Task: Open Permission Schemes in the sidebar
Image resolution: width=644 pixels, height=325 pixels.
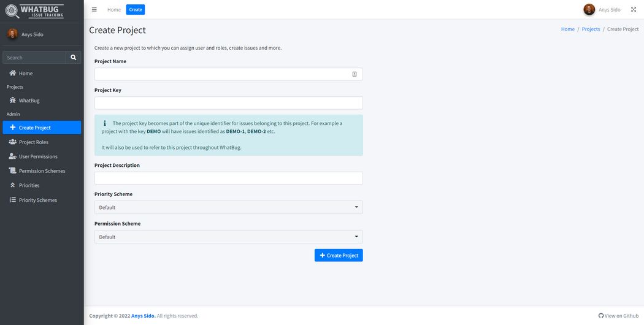Action: coord(42,171)
